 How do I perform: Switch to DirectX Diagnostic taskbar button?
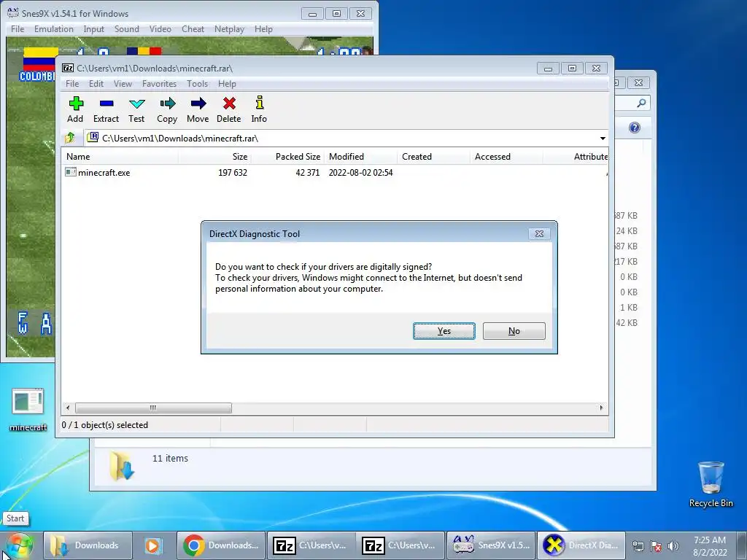[x=581, y=545]
